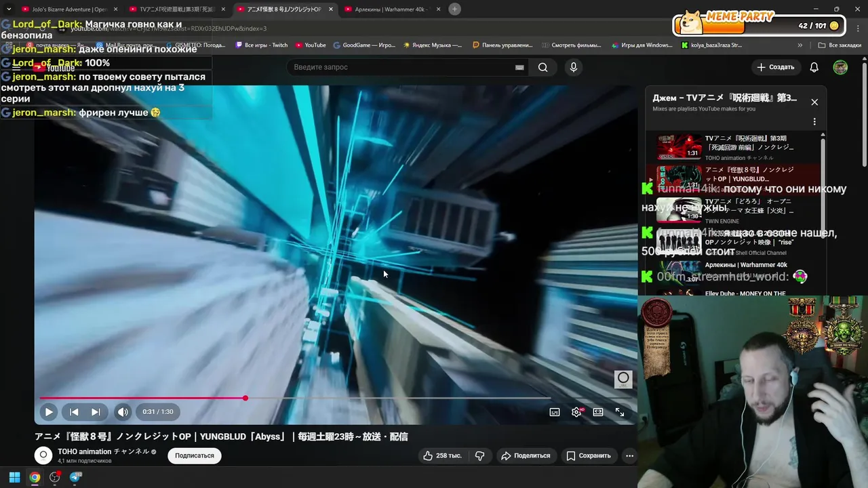Image resolution: width=868 pixels, height=488 pixels.
Task: Skip to the next video in playlist
Action: tap(96, 411)
